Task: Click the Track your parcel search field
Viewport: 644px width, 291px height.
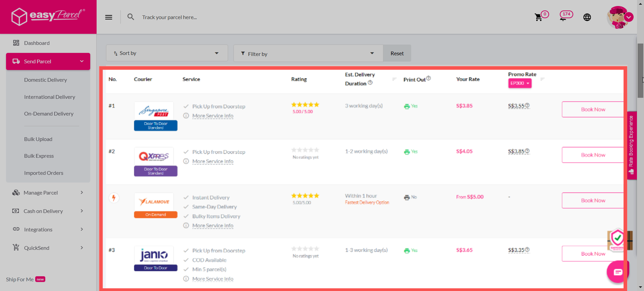Action: (x=169, y=17)
